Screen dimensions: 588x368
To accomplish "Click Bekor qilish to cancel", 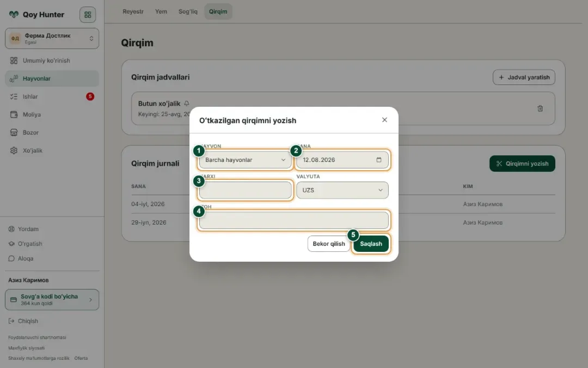I will coord(328,244).
